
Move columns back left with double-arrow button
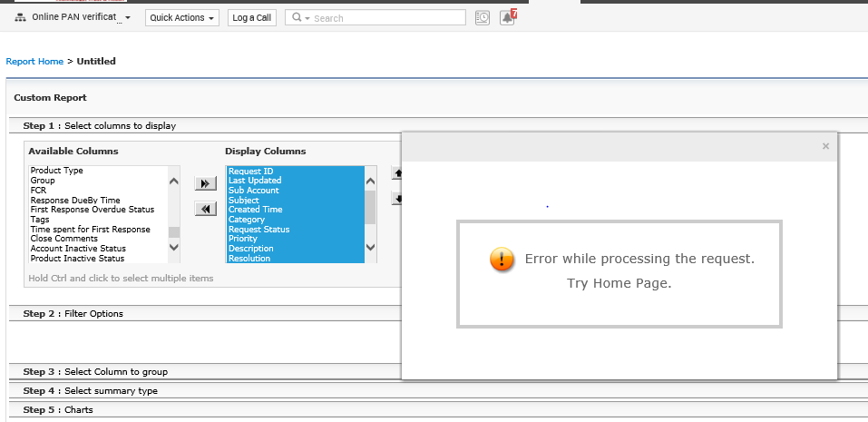pos(205,209)
